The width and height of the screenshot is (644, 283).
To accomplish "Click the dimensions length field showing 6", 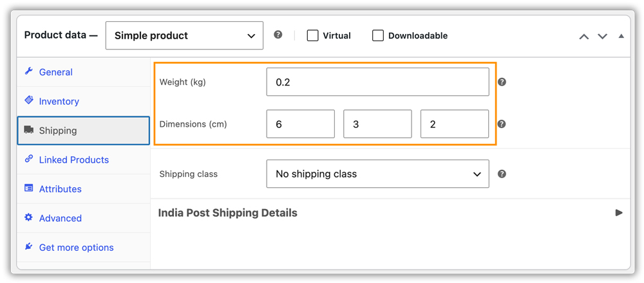I will click(x=301, y=124).
